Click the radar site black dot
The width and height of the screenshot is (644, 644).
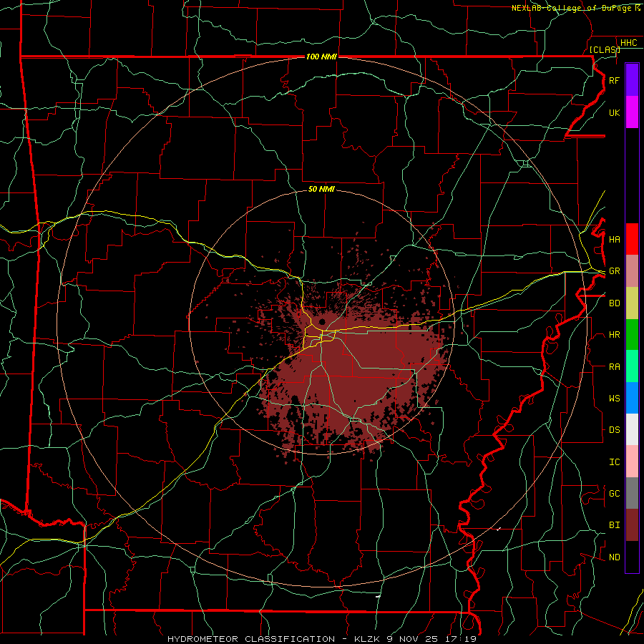click(322, 321)
